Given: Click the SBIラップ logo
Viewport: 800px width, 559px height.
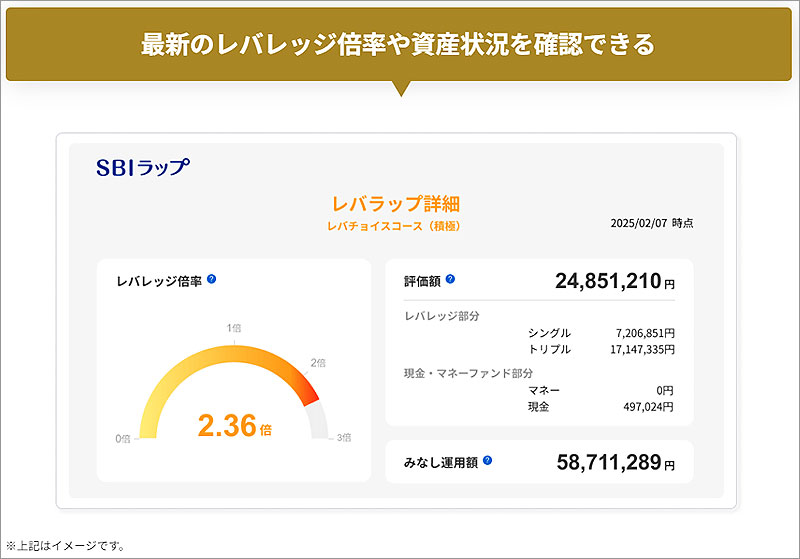Looking at the screenshot, I should 142,168.
